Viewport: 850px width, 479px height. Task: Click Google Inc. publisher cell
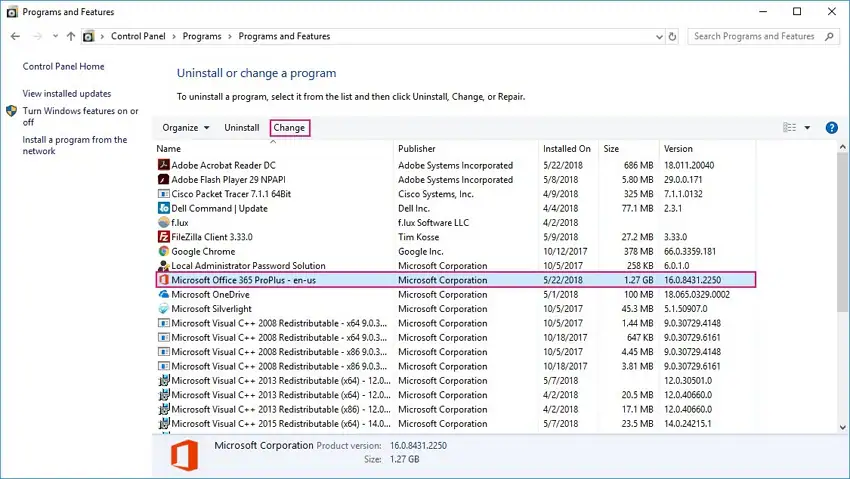[421, 251]
